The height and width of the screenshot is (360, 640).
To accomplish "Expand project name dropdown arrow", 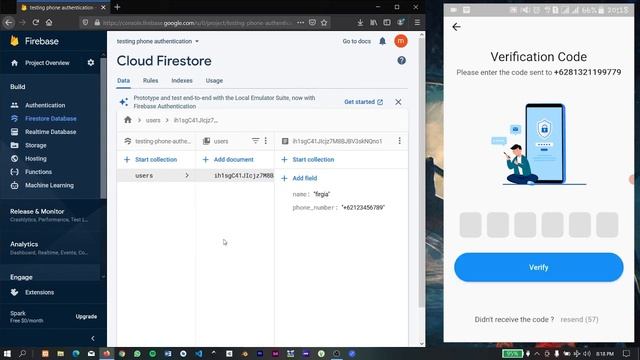I will coord(197,42).
